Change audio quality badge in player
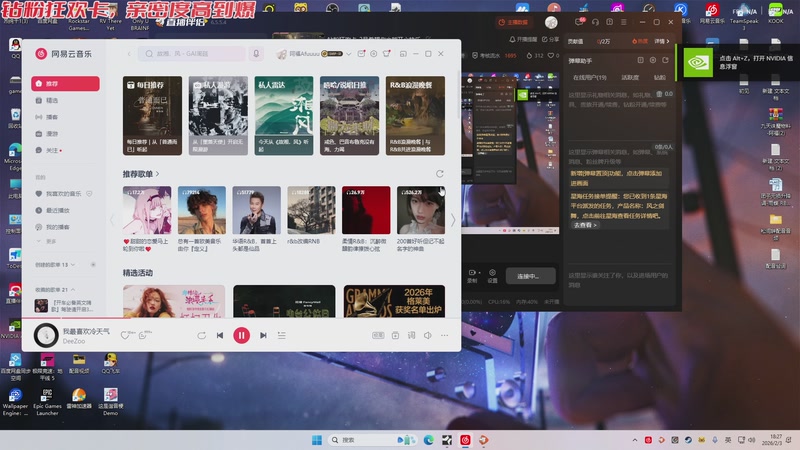800x450 pixels. click(x=378, y=335)
